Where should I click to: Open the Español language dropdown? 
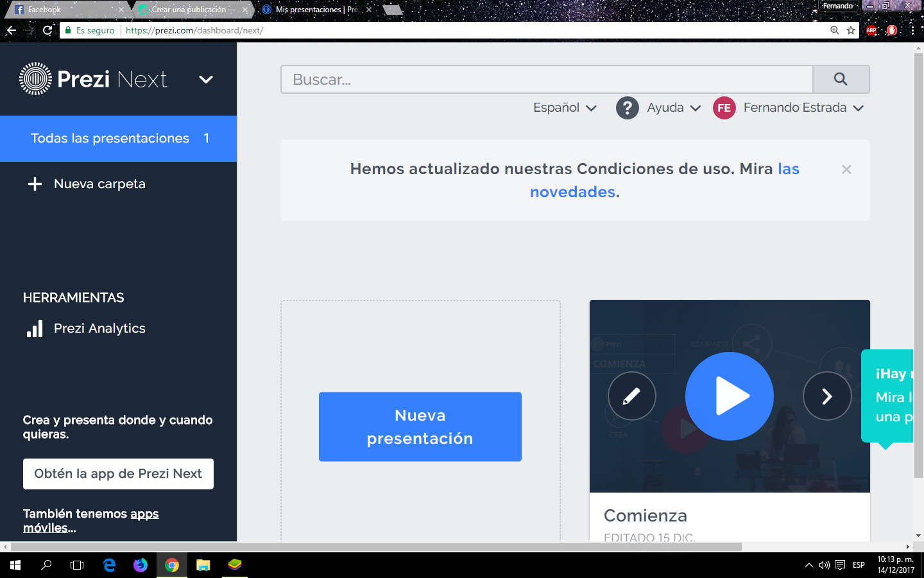pos(565,108)
